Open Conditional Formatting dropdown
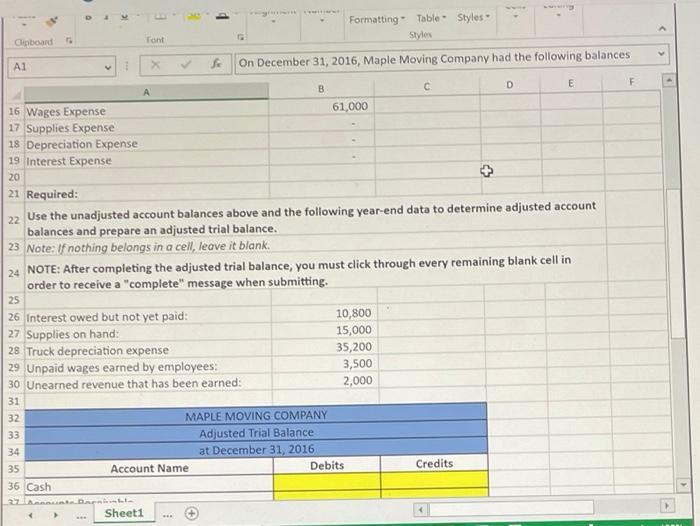 [x=377, y=19]
